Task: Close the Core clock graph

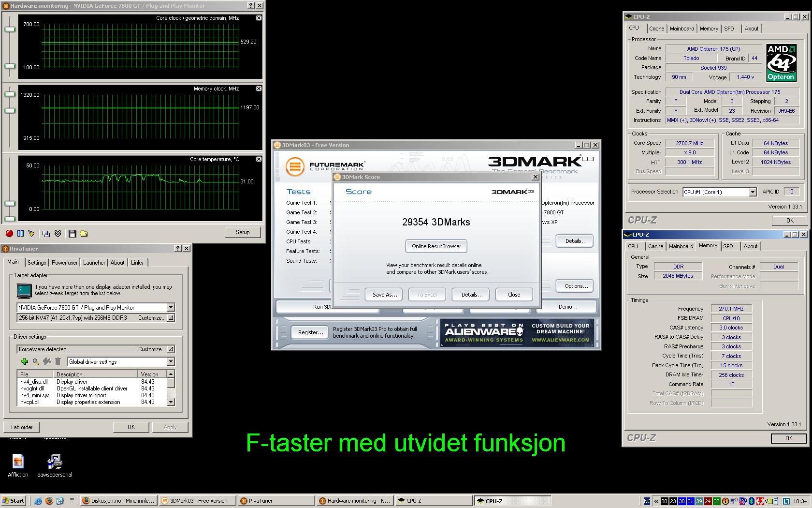Action: (259, 18)
